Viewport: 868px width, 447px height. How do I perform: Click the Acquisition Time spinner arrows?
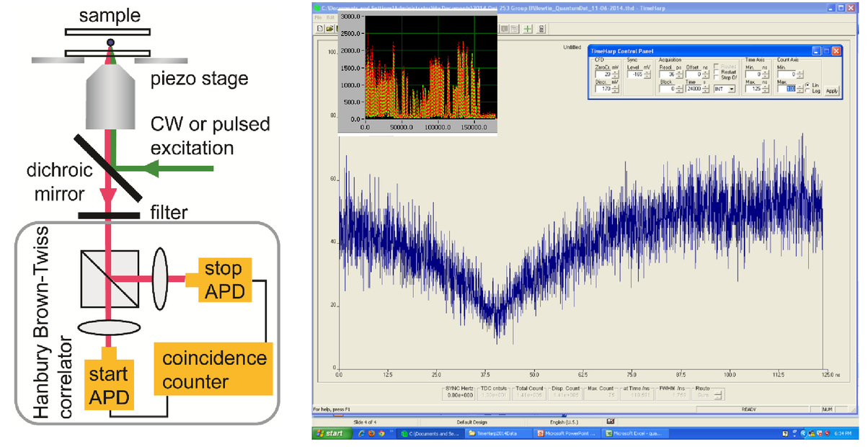click(x=704, y=89)
